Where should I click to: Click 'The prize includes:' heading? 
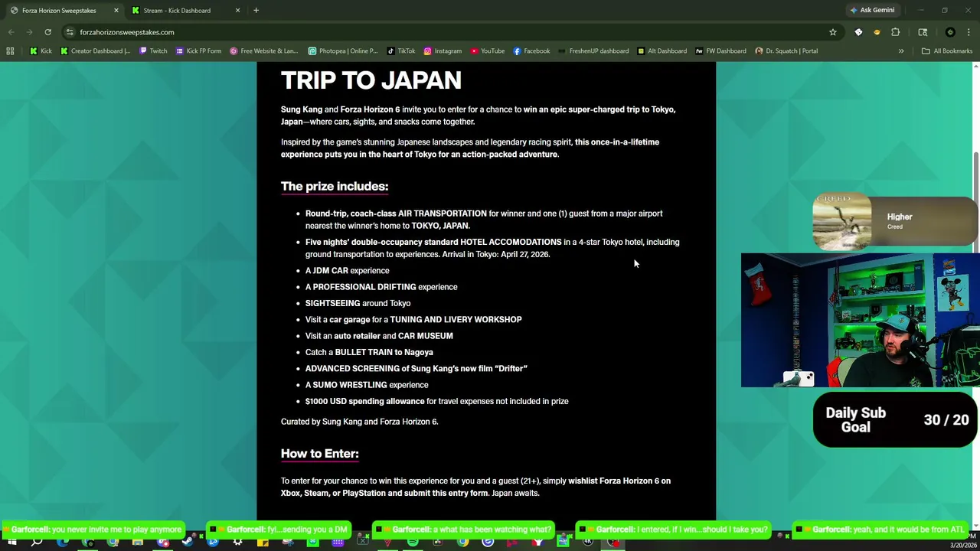tap(335, 186)
